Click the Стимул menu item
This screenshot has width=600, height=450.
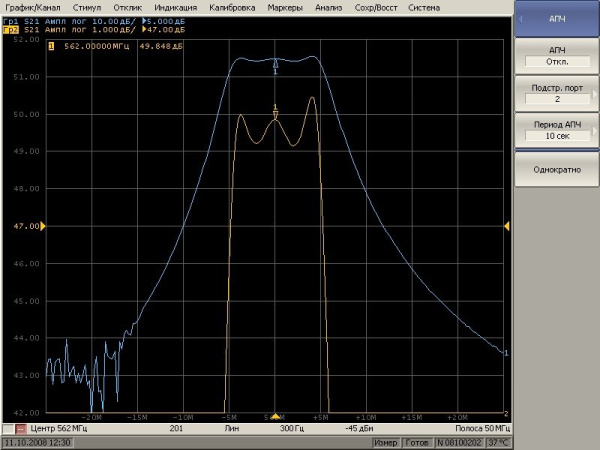pos(87,7)
